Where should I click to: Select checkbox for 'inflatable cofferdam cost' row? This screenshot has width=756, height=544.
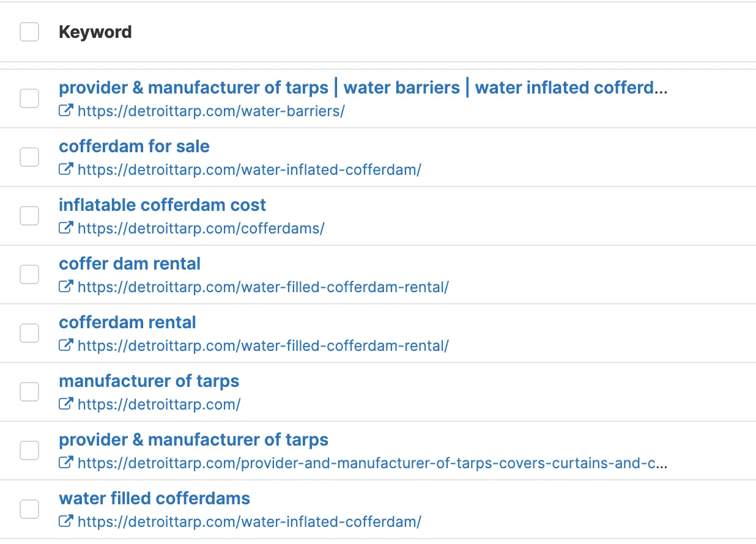(x=29, y=216)
